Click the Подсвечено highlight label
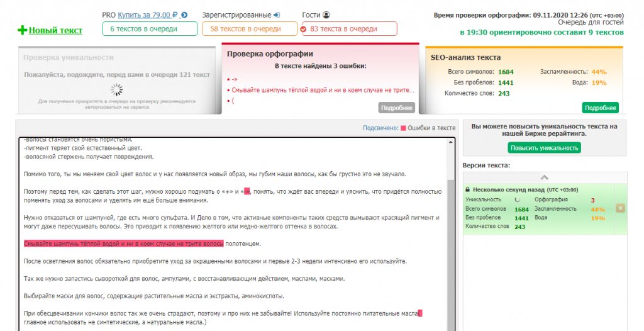 click(380, 128)
